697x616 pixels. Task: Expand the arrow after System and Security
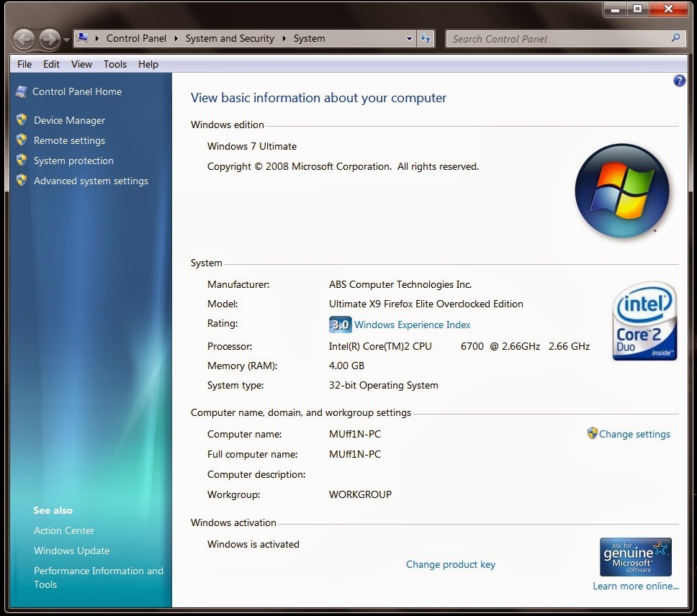click(284, 39)
